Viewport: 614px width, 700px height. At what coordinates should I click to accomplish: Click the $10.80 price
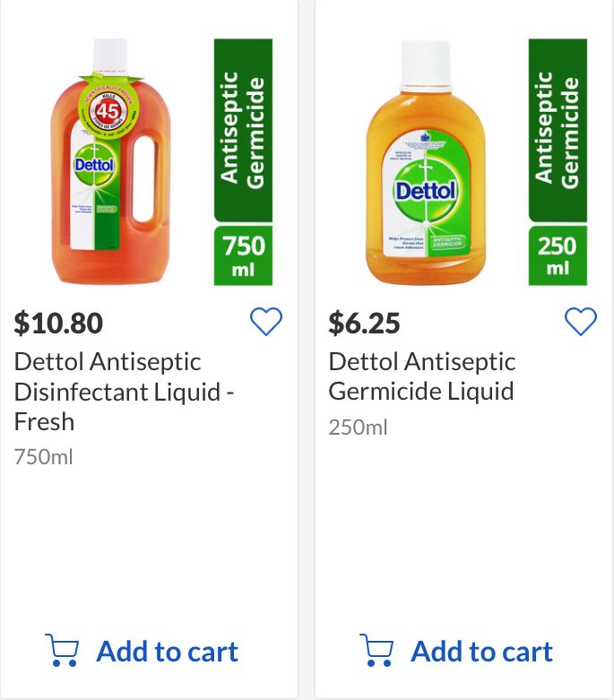(x=58, y=323)
